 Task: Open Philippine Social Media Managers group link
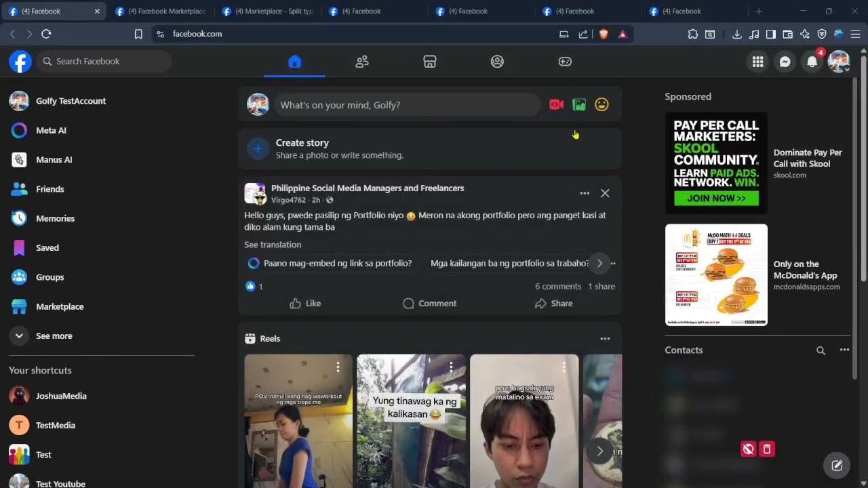point(368,188)
